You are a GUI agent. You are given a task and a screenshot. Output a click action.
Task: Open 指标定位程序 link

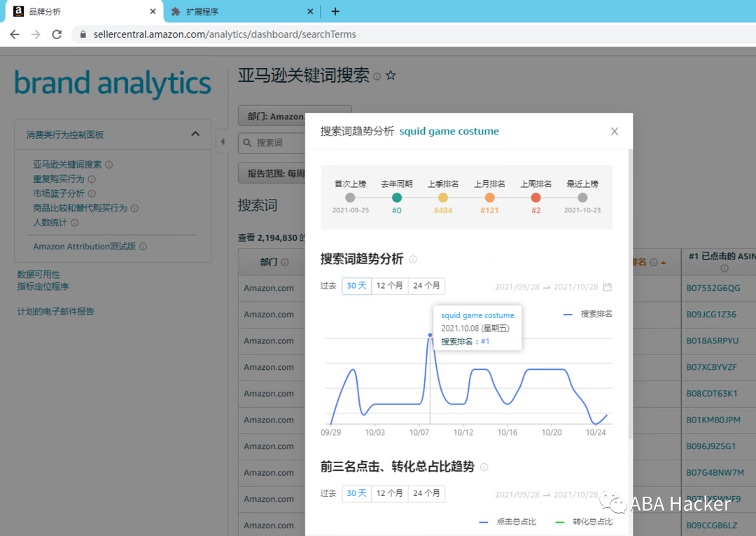(43, 287)
